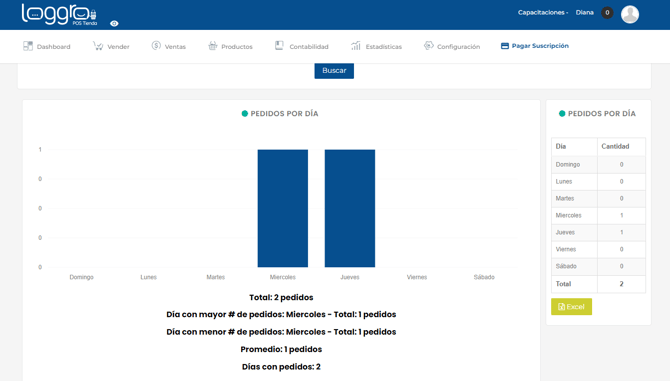Screen dimensions: 670x381
Task: Click the Pagar Suscripción card icon
Action: coord(505,46)
